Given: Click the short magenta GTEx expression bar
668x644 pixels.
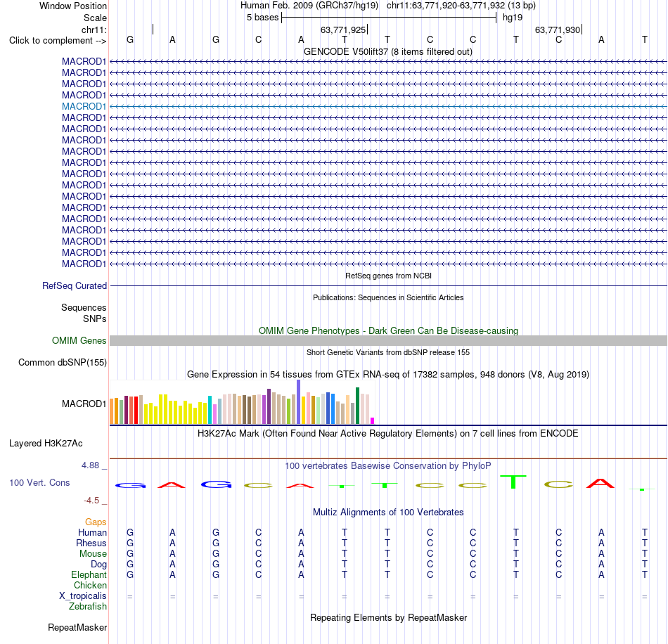Looking at the screenshot, I should pos(373,421).
